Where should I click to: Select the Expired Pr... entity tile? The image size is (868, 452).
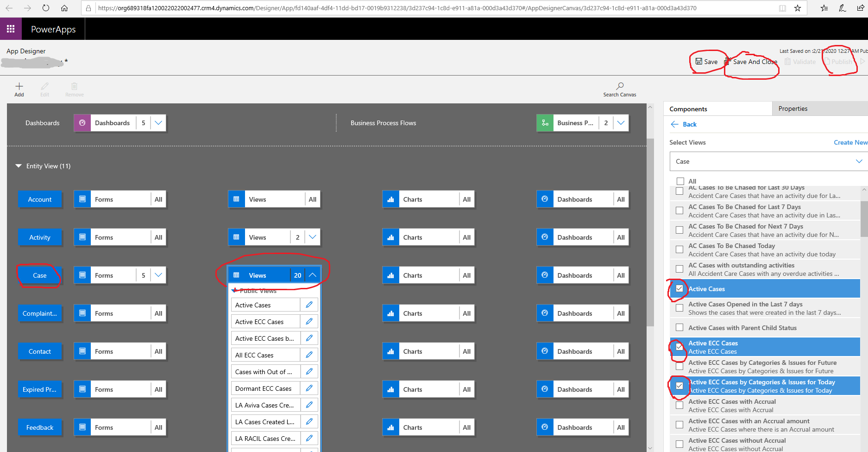[x=40, y=389]
